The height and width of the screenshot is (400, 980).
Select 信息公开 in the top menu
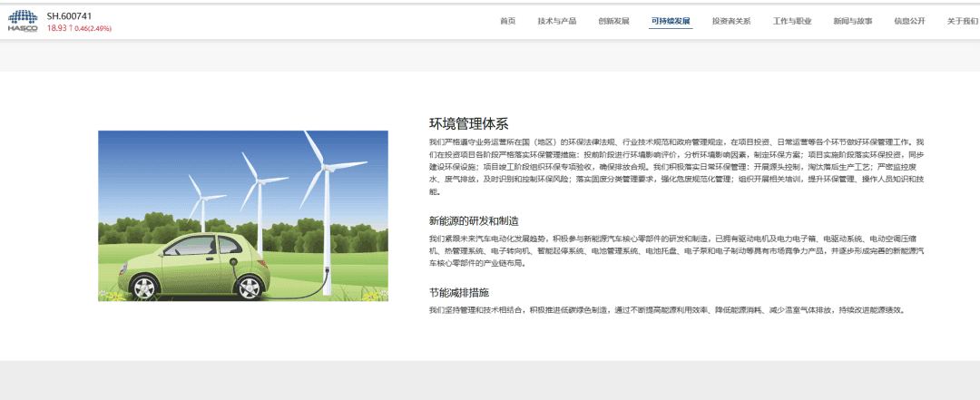tap(909, 21)
